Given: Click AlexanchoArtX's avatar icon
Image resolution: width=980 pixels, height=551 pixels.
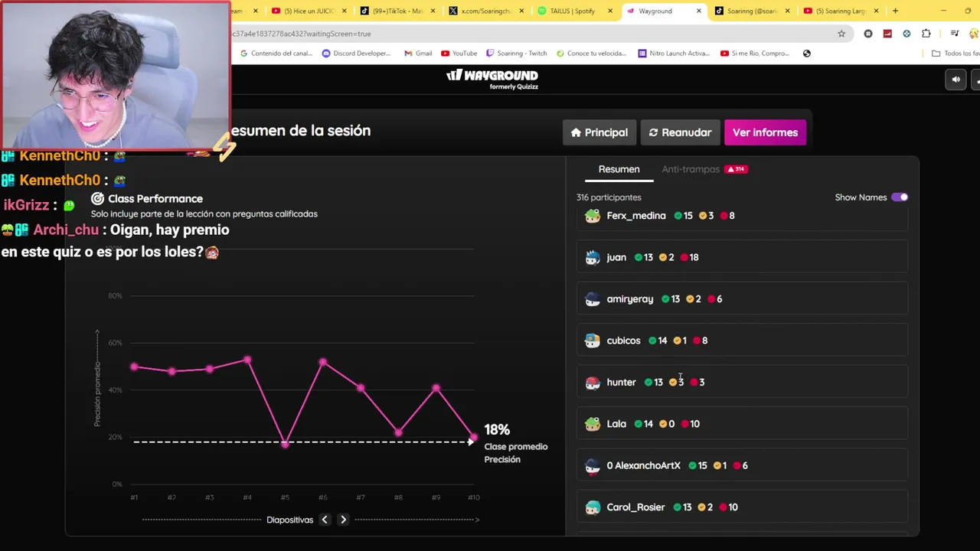Looking at the screenshot, I should coord(593,465).
